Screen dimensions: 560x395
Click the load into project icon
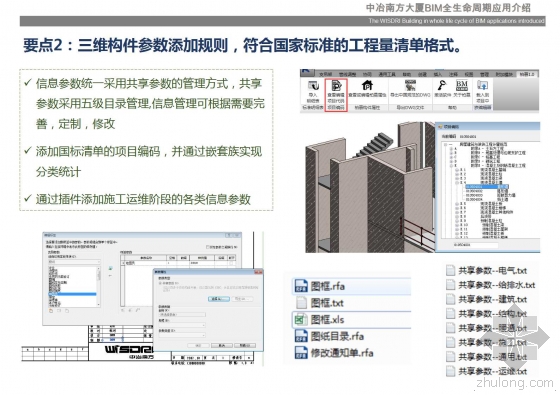[483, 85]
